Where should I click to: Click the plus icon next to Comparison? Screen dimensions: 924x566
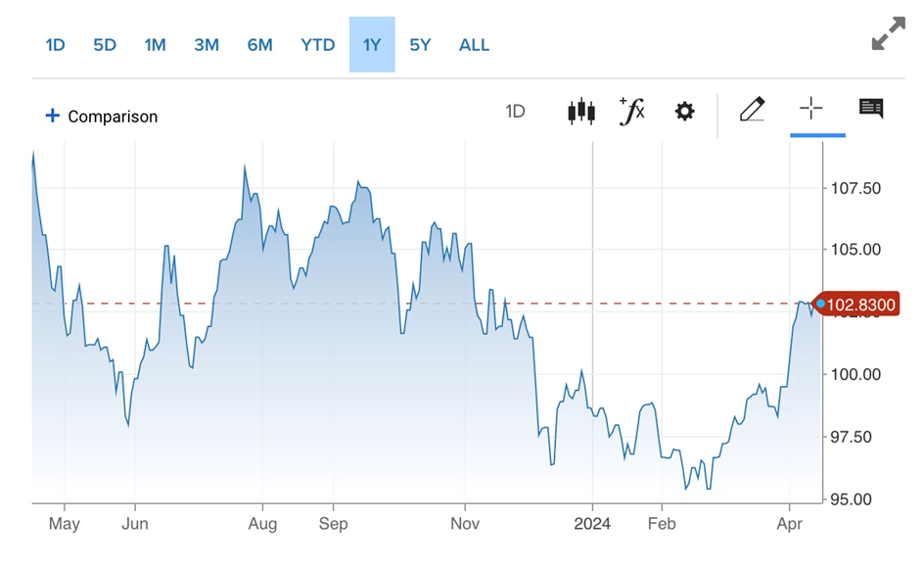click(x=52, y=116)
